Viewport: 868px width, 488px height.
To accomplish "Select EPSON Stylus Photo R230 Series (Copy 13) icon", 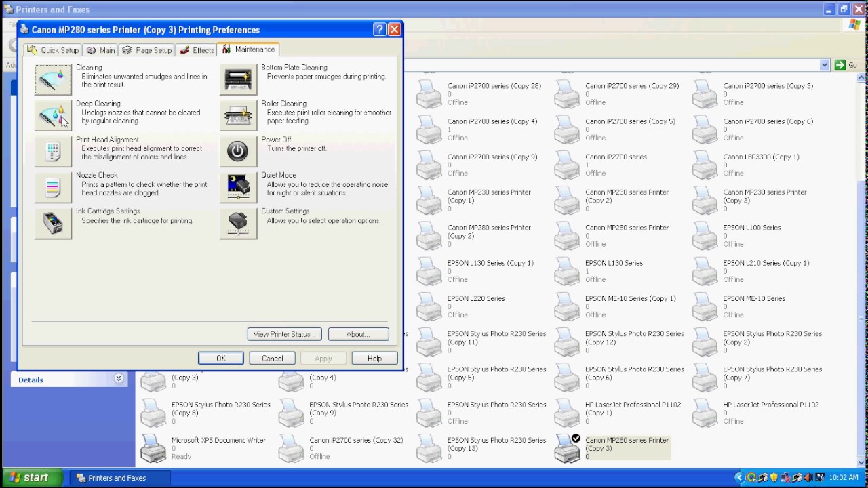I will pyautogui.click(x=429, y=448).
